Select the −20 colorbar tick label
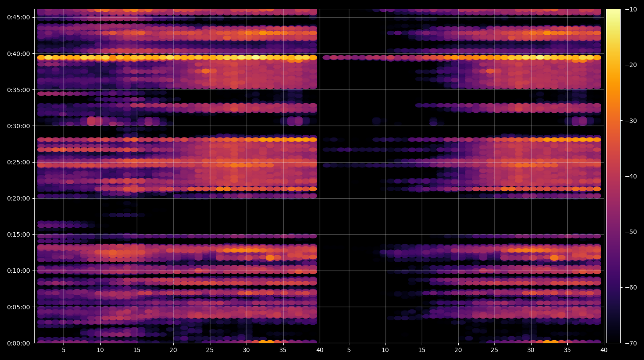The width and height of the screenshot is (644, 360). pyautogui.click(x=630, y=65)
